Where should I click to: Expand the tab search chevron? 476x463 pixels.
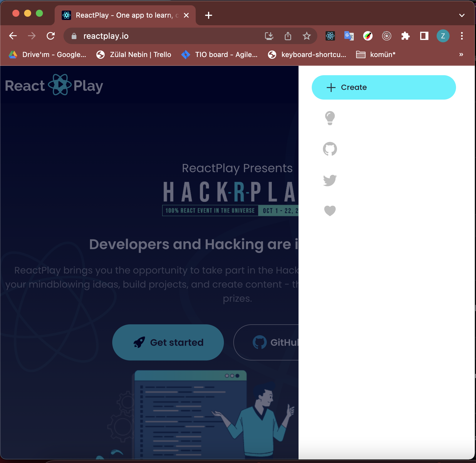pos(461,15)
